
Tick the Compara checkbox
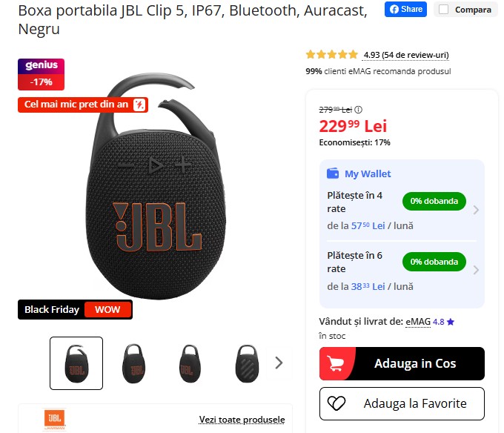443,10
